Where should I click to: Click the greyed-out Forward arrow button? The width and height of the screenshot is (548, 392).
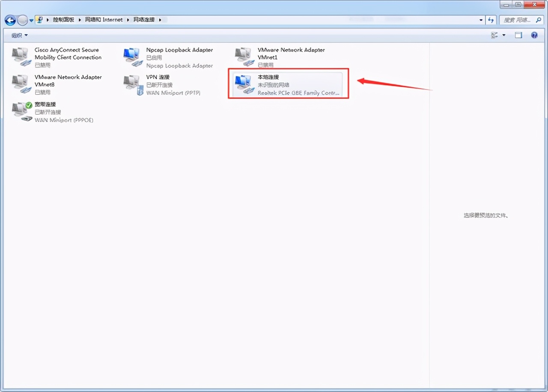23,20
